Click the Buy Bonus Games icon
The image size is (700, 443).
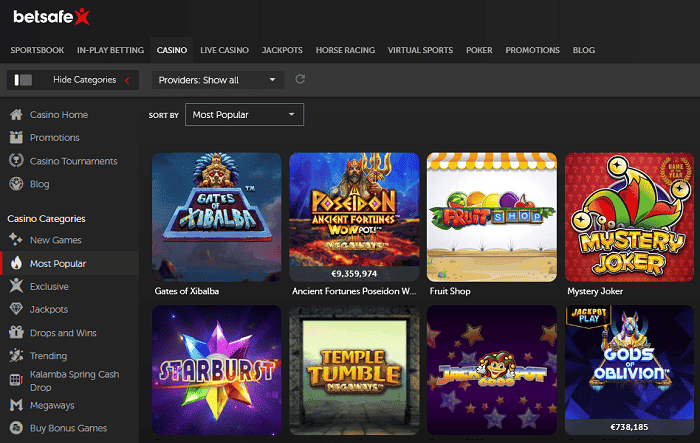[x=16, y=428]
